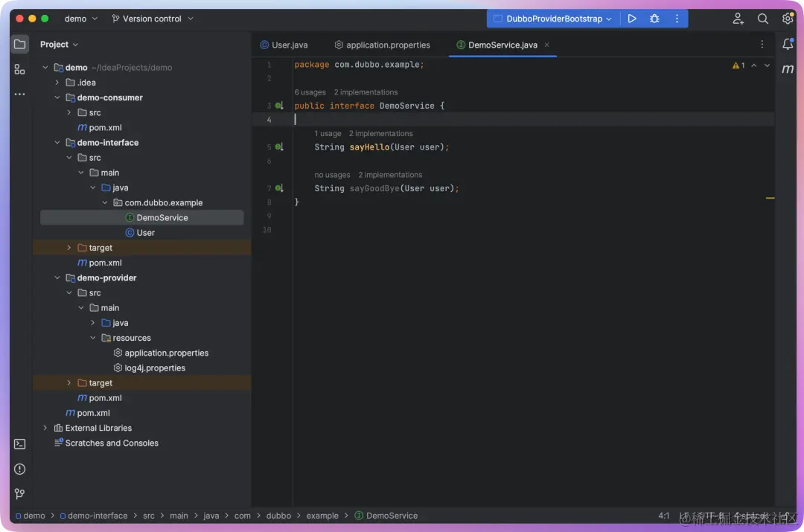Viewport: 804px width, 532px height.
Task: Open IDE settings gear icon
Action: [x=788, y=19]
